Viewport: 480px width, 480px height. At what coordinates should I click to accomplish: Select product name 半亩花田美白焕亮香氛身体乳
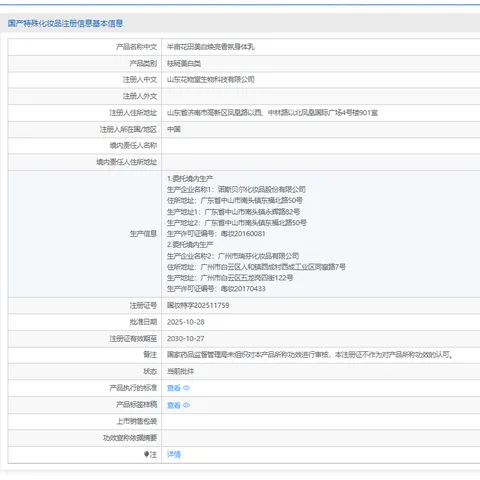point(211,47)
